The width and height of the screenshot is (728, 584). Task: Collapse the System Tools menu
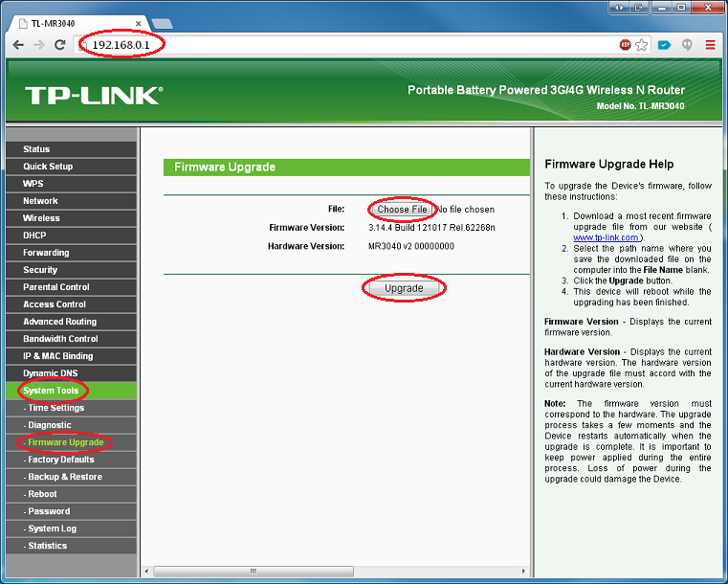(x=72, y=391)
